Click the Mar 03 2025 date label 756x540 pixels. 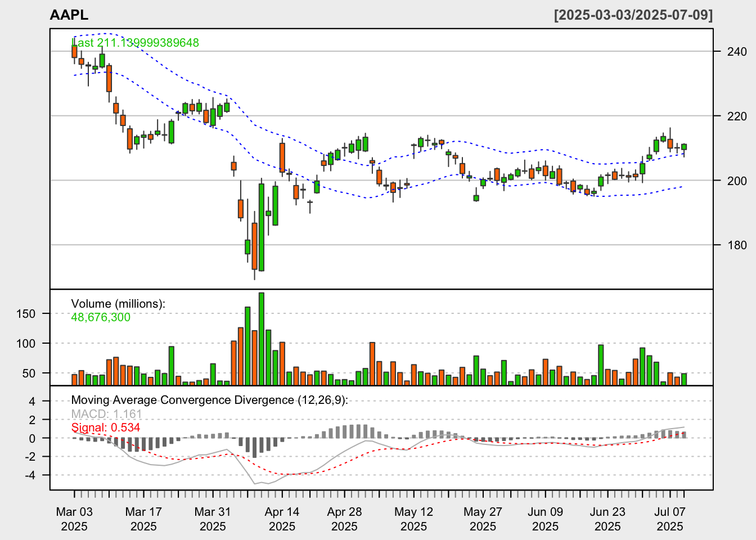(74, 519)
